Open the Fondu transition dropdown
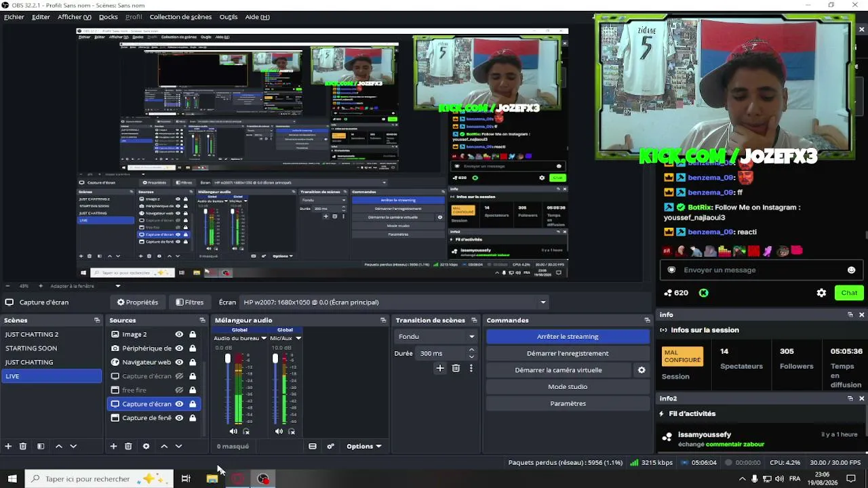 coord(436,336)
